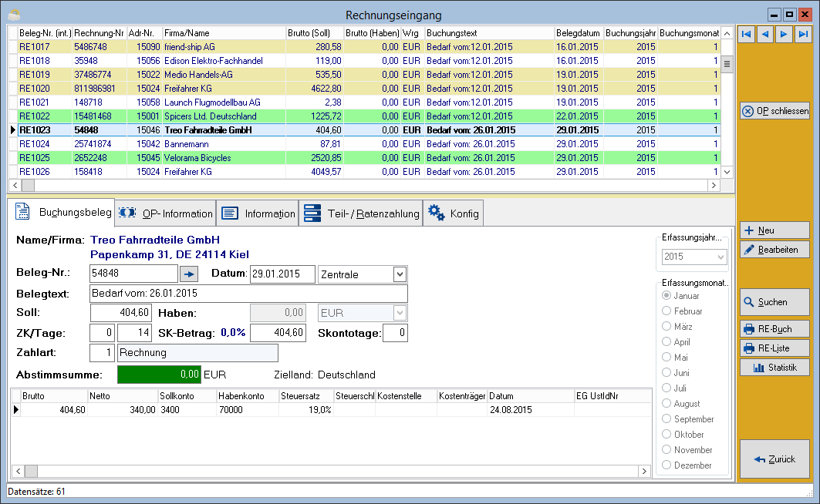Click the Skontotage input field
820x504 pixels.
pyautogui.click(x=395, y=333)
